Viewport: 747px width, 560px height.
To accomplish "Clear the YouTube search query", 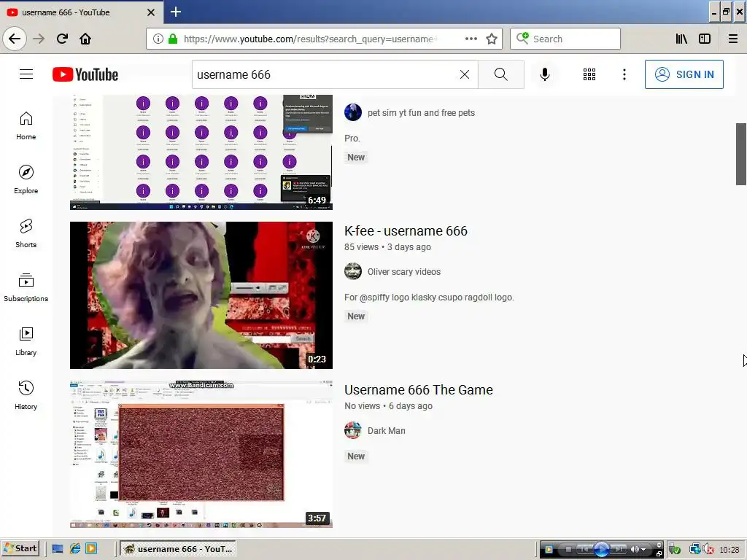I will tap(465, 74).
